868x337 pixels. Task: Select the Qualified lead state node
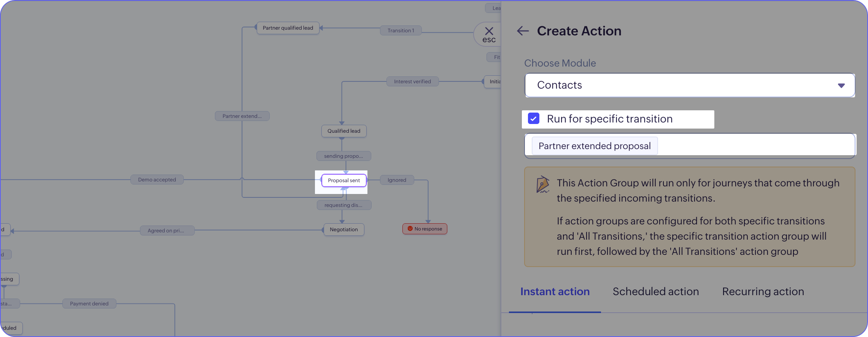pos(344,131)
